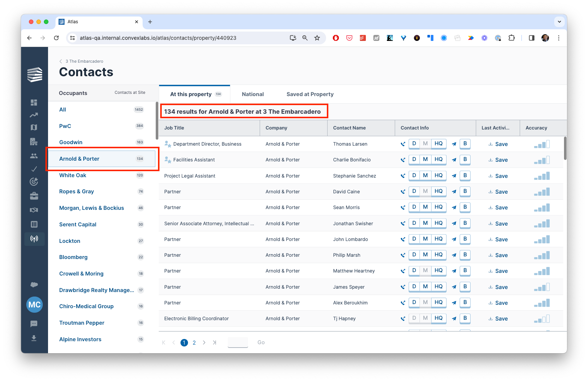Open the chat feedback icon in sidebar
588x381 pixels.
coord(34,324)
